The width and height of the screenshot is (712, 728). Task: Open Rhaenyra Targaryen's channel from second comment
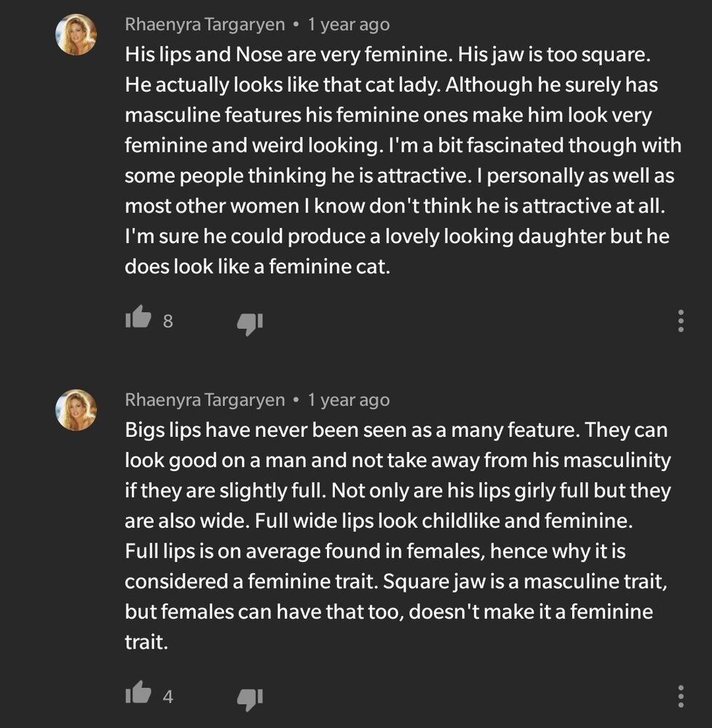coord(205,400)
